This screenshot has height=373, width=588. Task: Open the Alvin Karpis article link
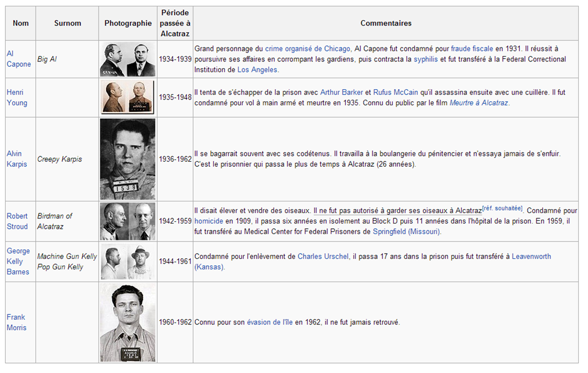(16, 159)
